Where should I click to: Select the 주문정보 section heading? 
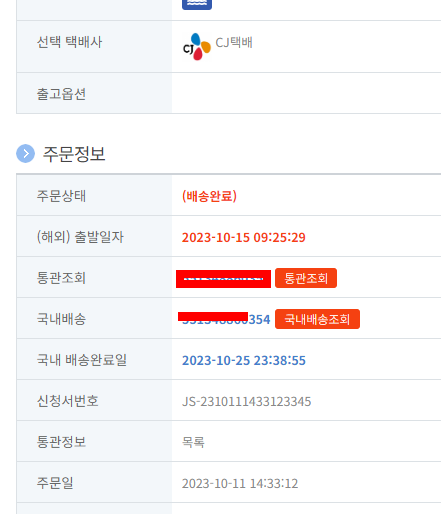74,154
